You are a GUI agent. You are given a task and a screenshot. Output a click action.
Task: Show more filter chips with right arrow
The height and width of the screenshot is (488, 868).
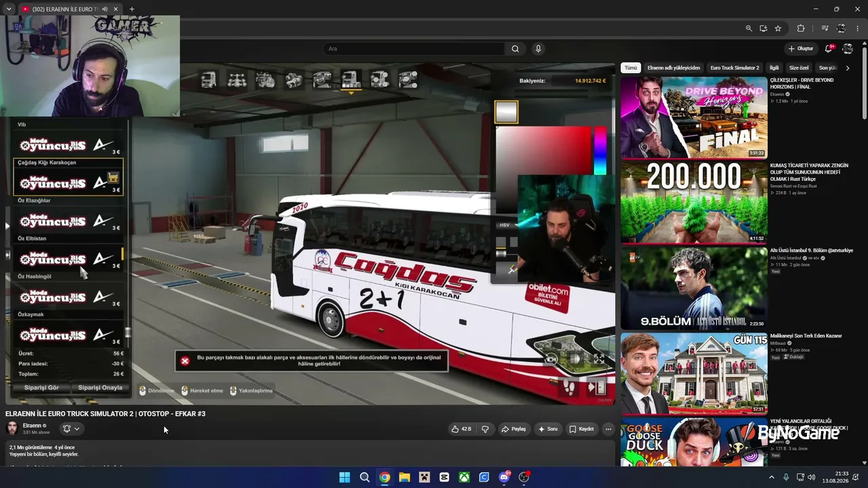coord(847,68)
